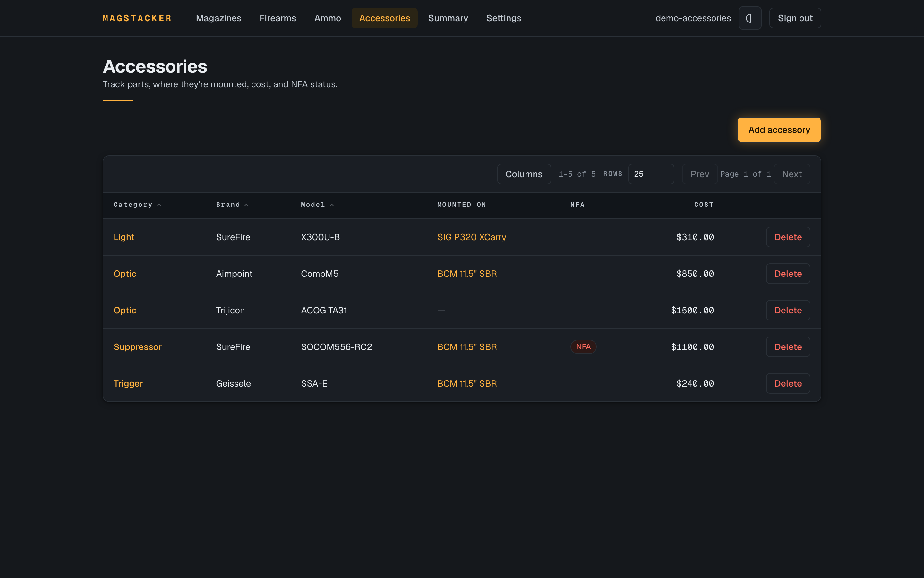924x578 pixels.
Task: Click the $1500.00 cost value
Action: pos(692,310)
